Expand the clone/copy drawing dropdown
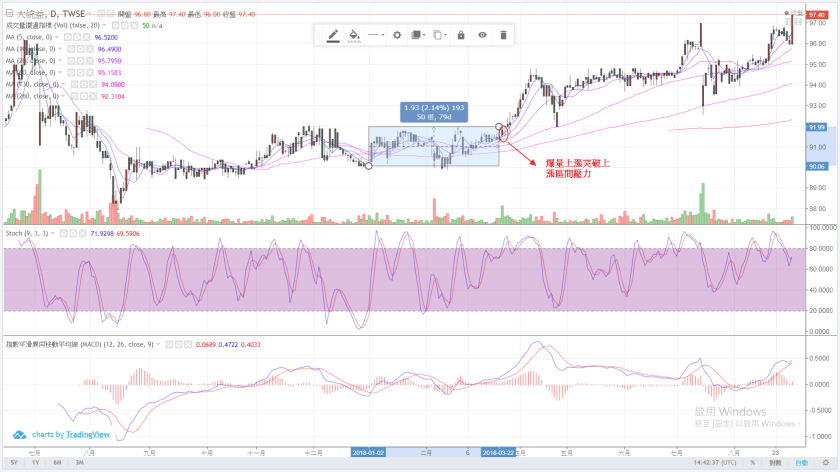The height and width of the screenshot is (472, 840). 439,35
